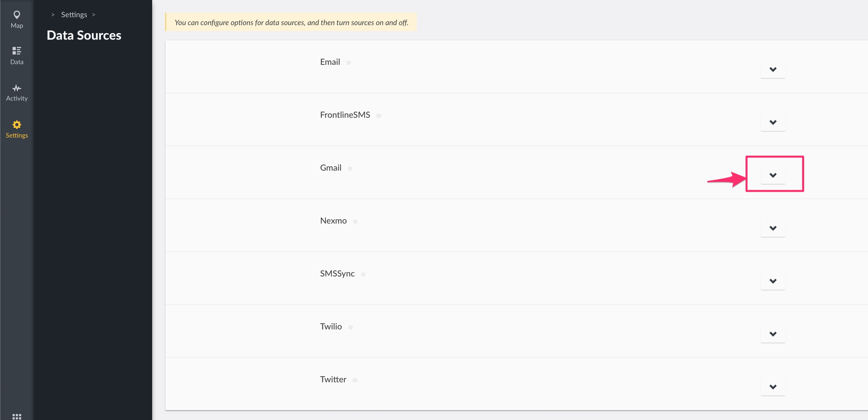Click the status dot beside SMSSync
868x420 pixels.
coord(363,275)
